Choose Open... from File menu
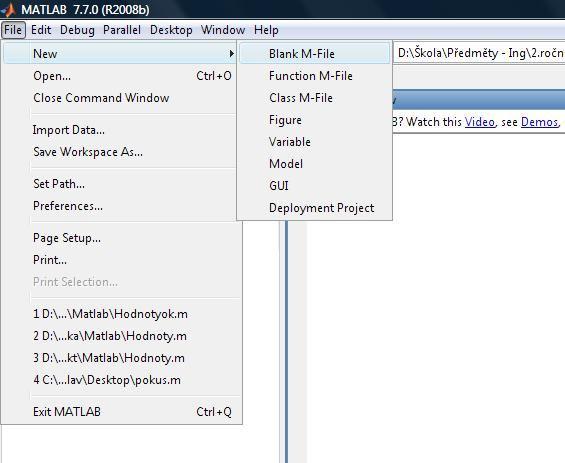The width and height of the screenshot is (565, 463). pos(120,76)
